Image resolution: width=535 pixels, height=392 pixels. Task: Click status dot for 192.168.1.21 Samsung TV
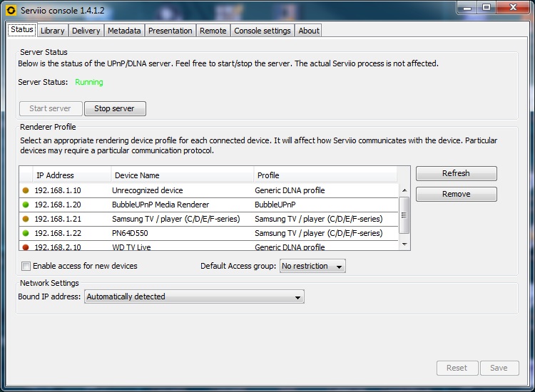click(26, 219)
